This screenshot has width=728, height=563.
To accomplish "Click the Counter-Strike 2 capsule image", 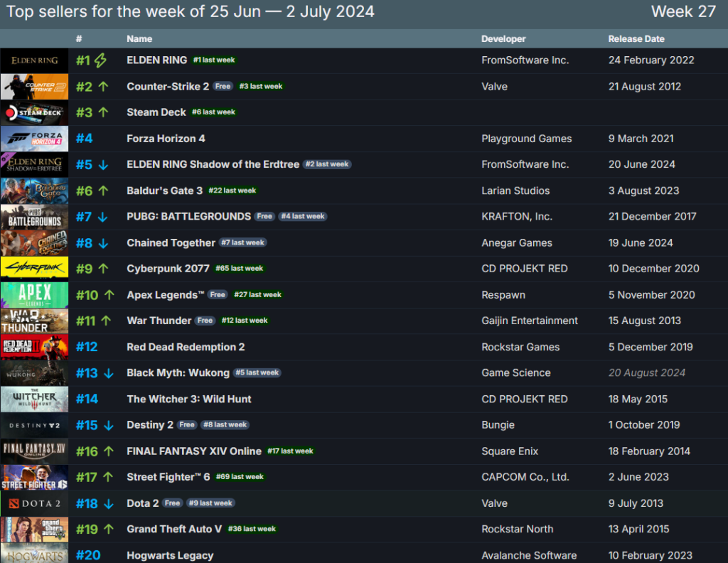I will pyautogui.click(x=34, y=87).
